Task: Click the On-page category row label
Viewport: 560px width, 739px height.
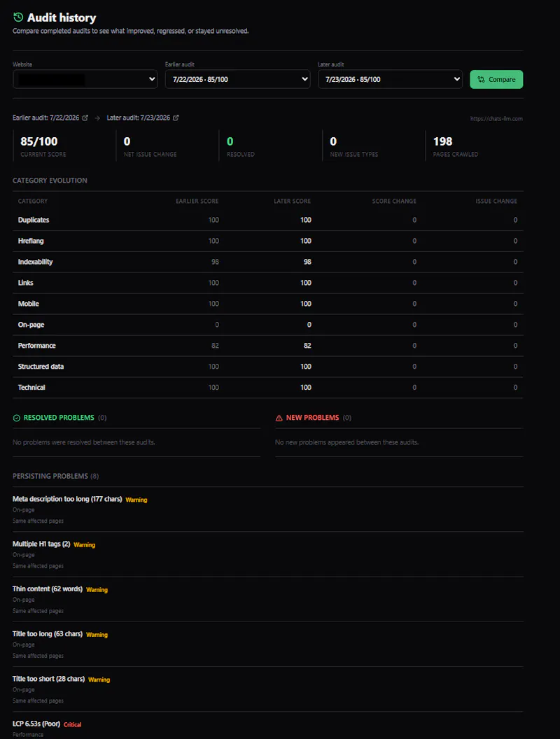Action: pyautogui.click(x=31, y=325)
